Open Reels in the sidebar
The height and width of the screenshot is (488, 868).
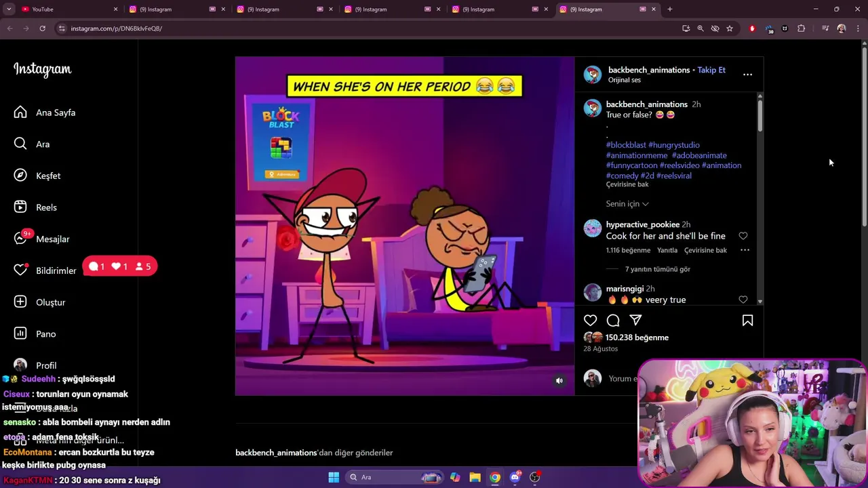pyautogui.click(x=37, y=207)
